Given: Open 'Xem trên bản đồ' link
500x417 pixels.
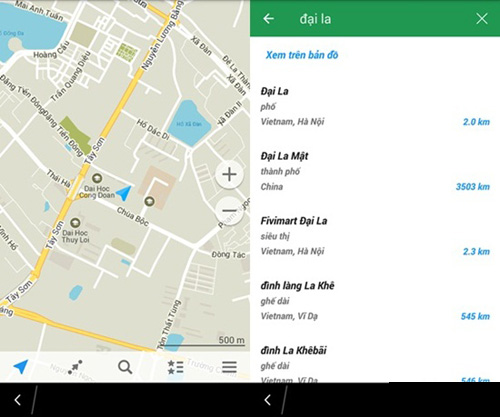Looking at the screenshot, I should tap(302, 55).
